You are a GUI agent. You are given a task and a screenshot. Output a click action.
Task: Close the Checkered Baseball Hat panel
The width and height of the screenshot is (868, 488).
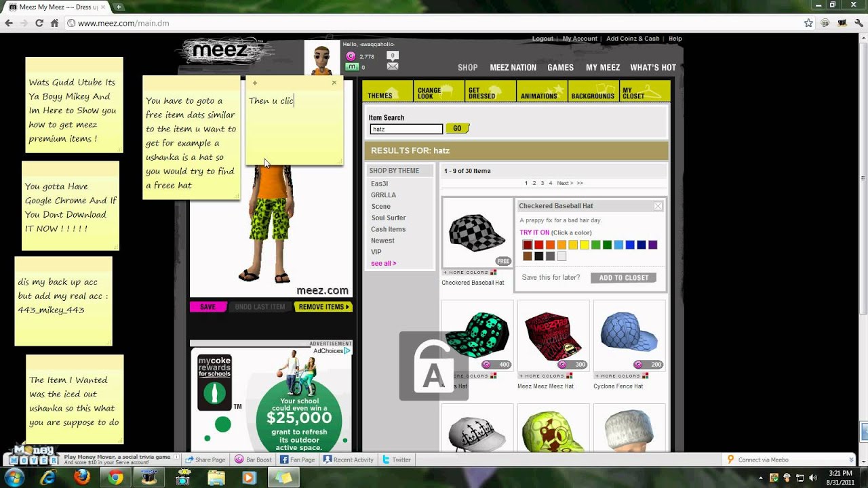click(x=658, y=206)
